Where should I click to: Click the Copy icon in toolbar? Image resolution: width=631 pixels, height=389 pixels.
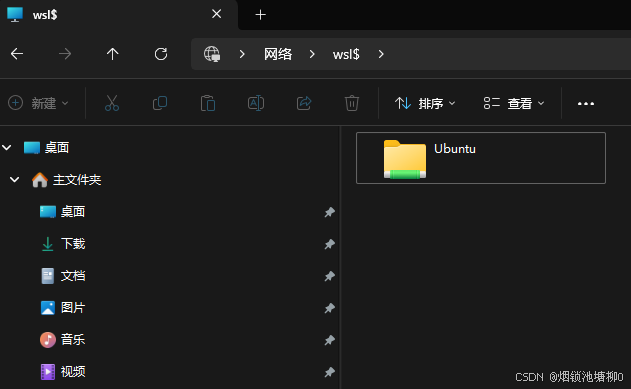tap(160, 103)
